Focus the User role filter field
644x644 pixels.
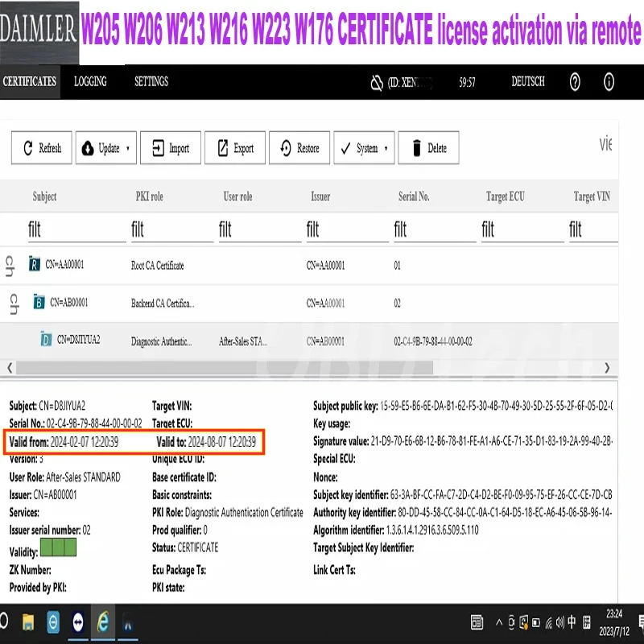[x=260, y=230]
